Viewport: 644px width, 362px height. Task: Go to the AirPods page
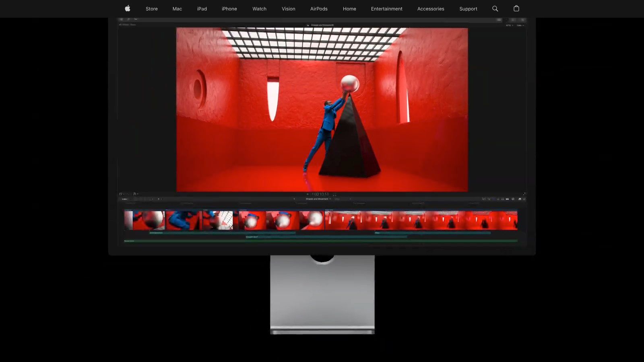[319, 9]
